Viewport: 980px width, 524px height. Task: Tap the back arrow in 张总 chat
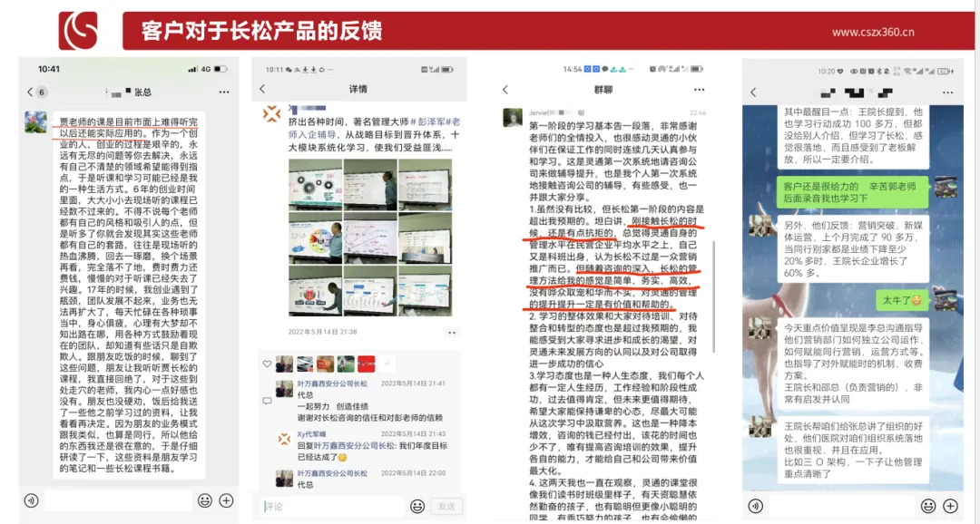click(x=30, y=92)
